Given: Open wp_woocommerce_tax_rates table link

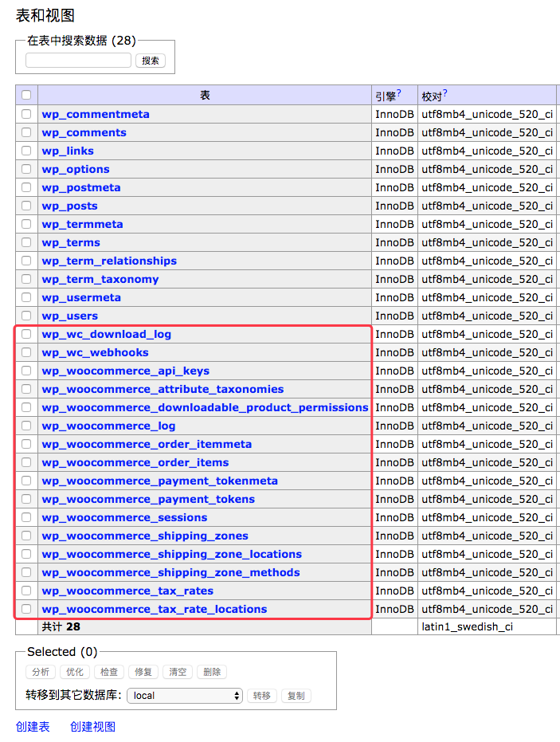Looking at the screenshot, I should click(x=127, y=591).
